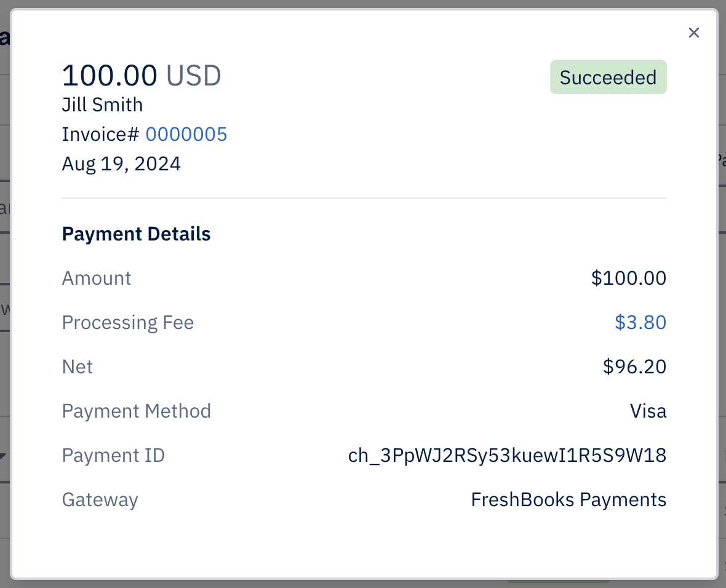Select the Visa payment method value
726x588 pixels.
click(x=648, y=411)
